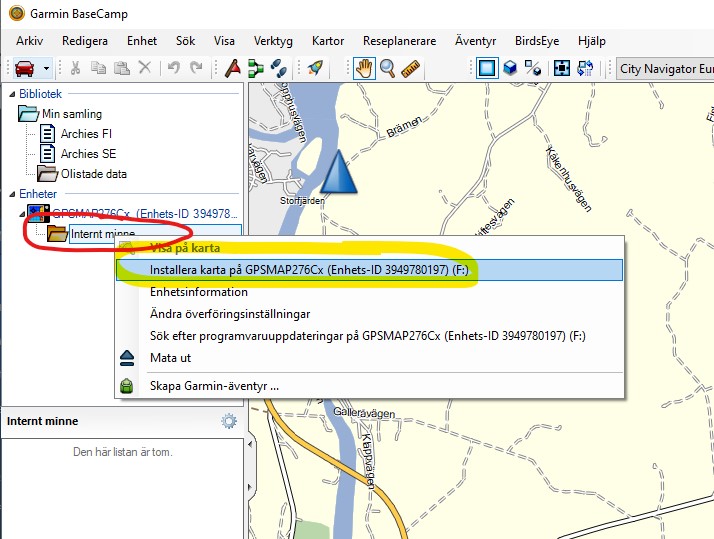
Task: Click the blue triangle position marker on map
Action: [x=339, y=171]
